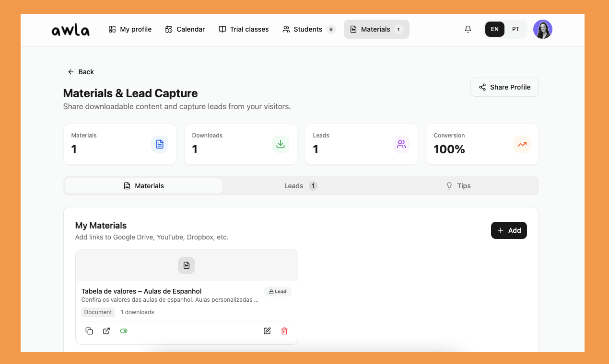The image size is (609, 364).
Task: Click the Conversion trend icon
Action: 522,144
